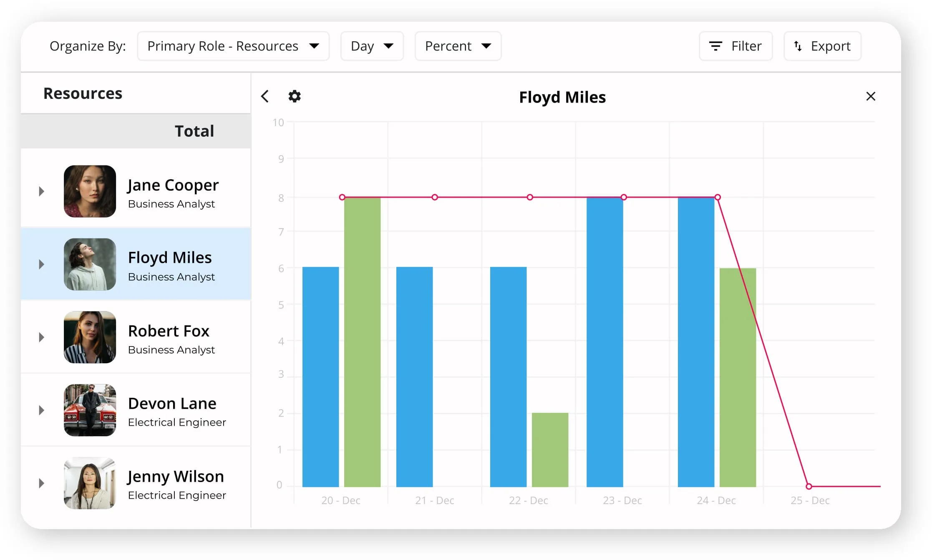Select the Jane Cooper name
The image size is (932, 560).
point(173,185)
